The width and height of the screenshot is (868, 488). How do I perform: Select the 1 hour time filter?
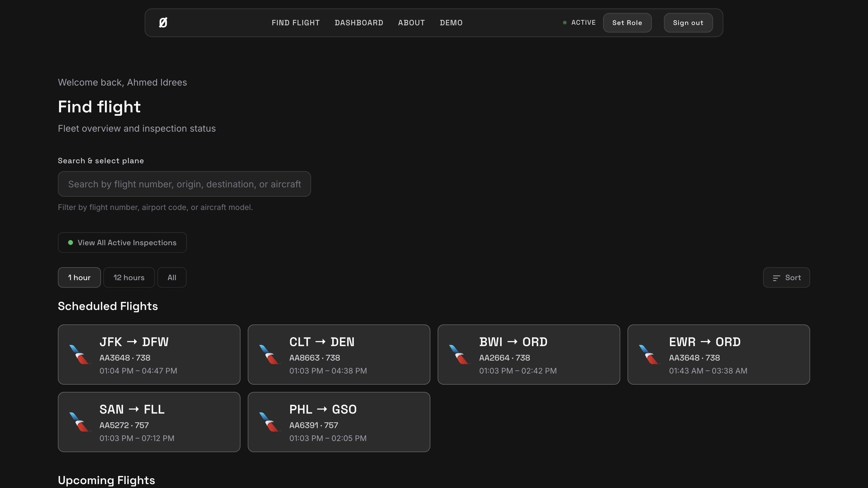tap(79, 277)
